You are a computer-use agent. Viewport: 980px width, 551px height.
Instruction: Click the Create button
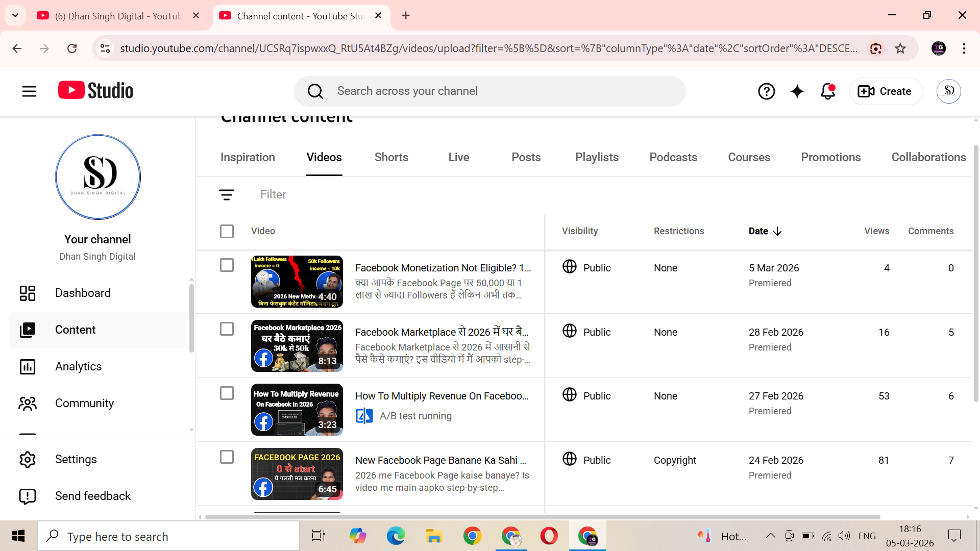(886, 91)
